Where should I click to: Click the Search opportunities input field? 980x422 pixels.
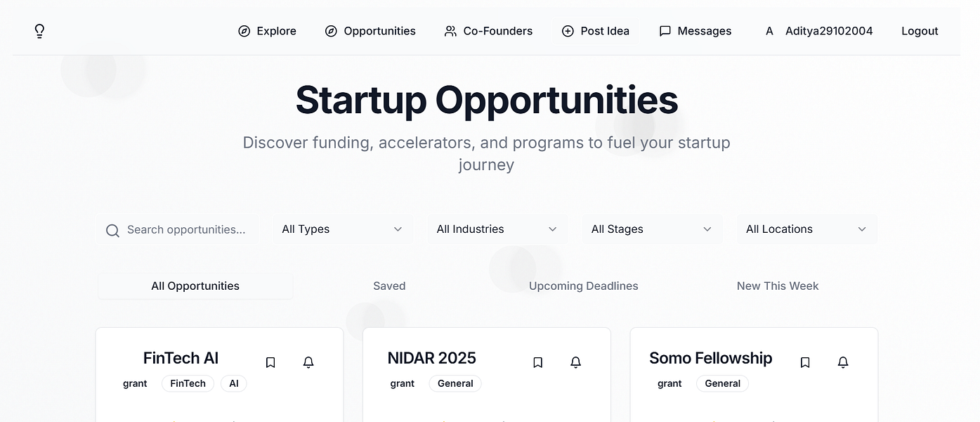tap(186, 229)
